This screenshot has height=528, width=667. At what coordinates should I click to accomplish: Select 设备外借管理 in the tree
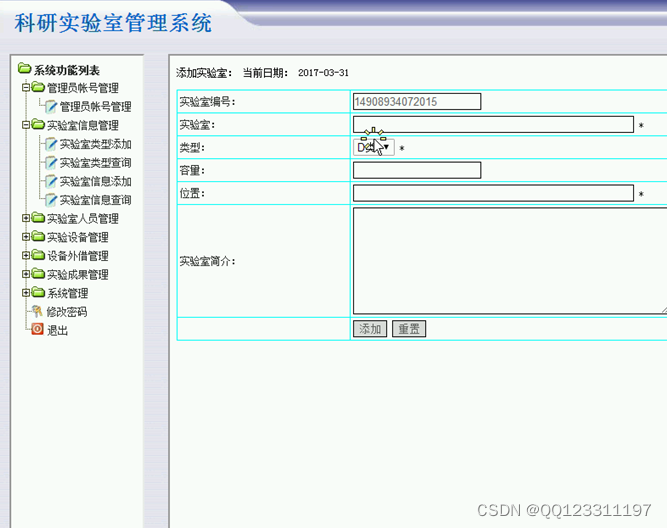click(77, 256)
